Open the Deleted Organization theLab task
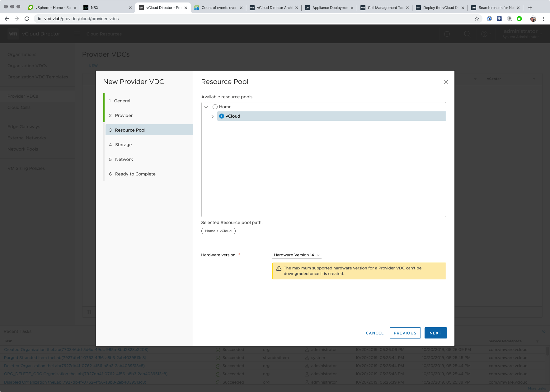 point(74,366)
